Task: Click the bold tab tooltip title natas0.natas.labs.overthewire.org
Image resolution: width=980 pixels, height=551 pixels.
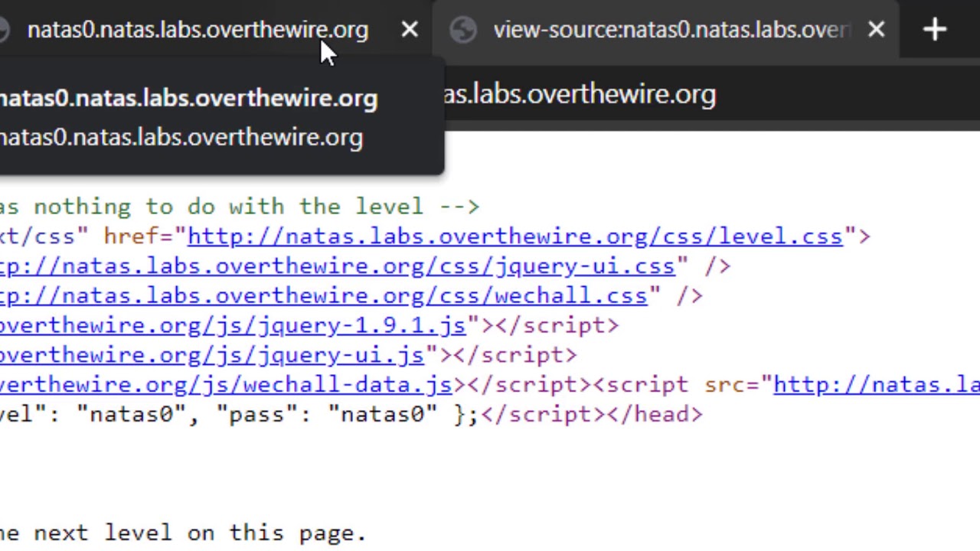Action: tap(189, 99)
